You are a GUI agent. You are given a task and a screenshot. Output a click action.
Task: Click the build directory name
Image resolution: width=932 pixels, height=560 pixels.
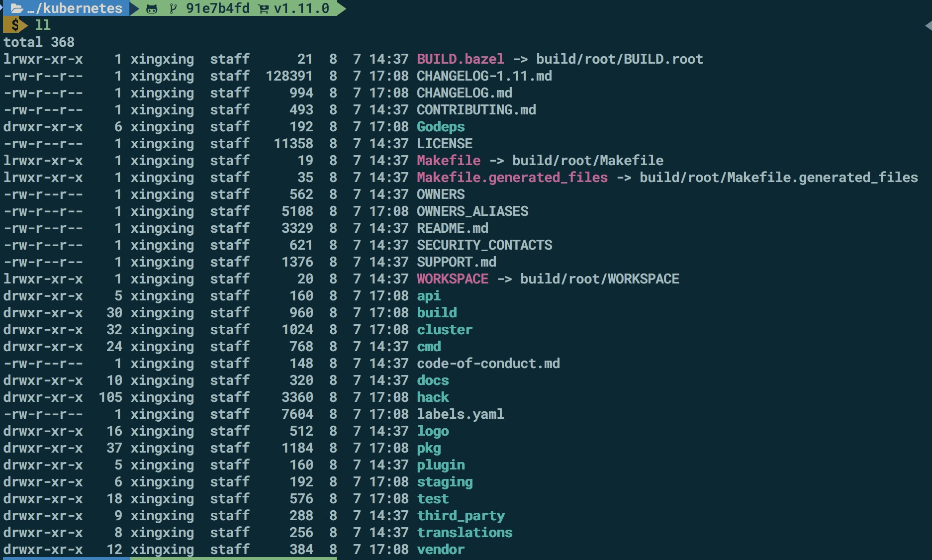437,312
